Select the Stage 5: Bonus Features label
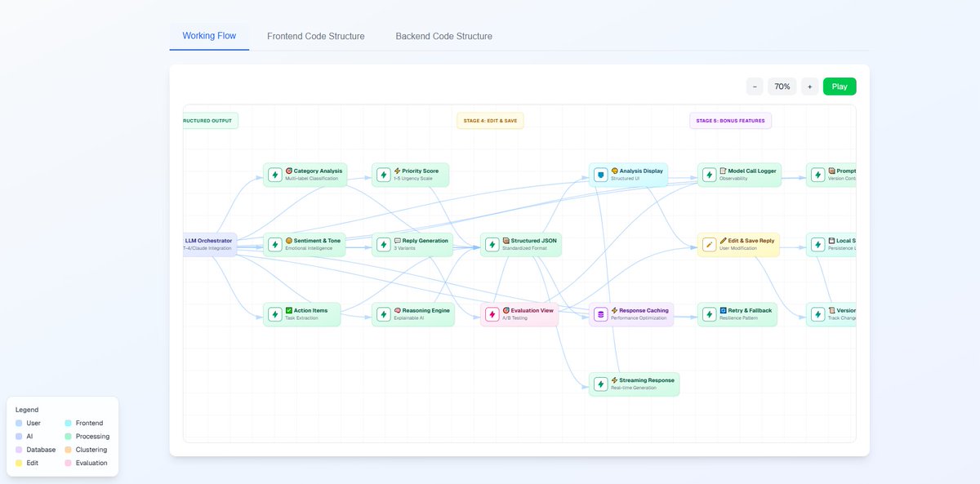The width and height of the screenshot is (980, 484). (x=730, y=121)
